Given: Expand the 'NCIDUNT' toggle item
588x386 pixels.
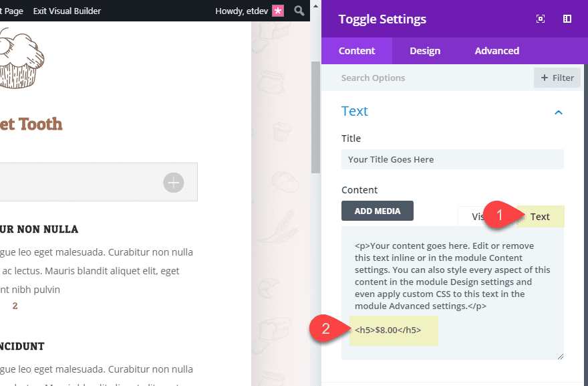Looking at the screenshot, I should pos(23,347).
